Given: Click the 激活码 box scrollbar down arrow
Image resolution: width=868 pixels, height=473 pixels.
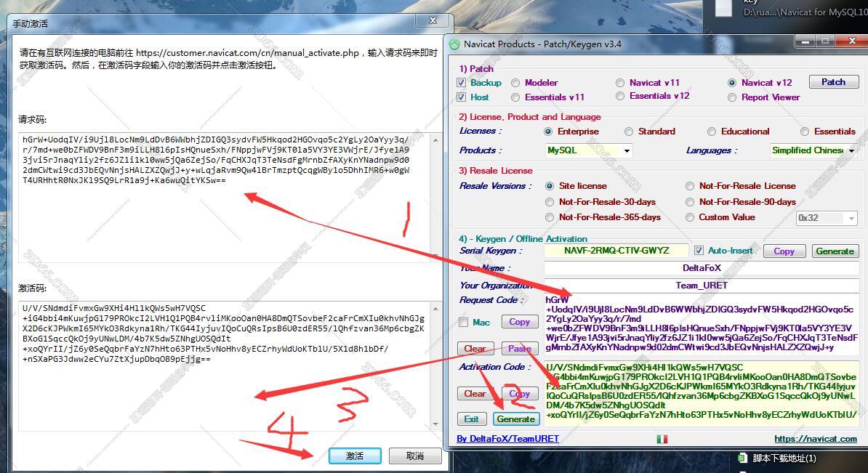Looking at the screenshot, I should coord(436,424).
